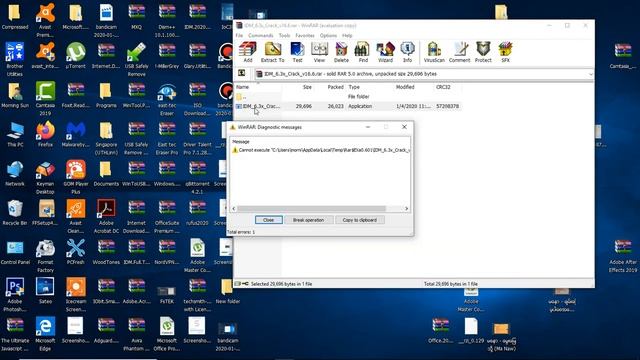Select the This PC desktop icon
640x360 pixels.
(x=15, y=134)
